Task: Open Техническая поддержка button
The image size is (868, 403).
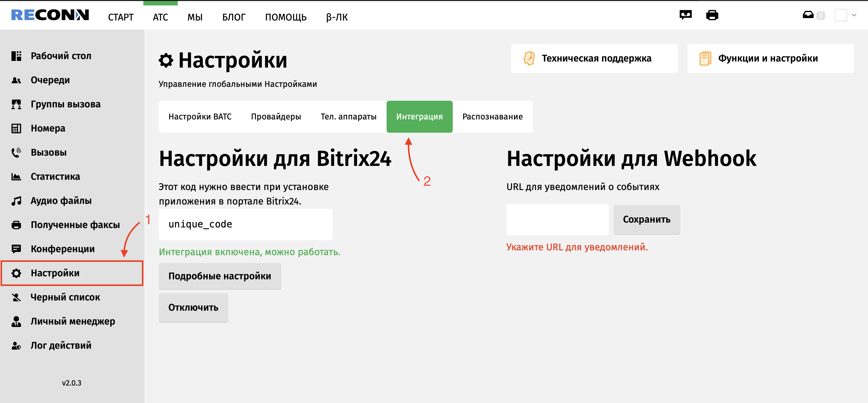Action: coord(594,58)
